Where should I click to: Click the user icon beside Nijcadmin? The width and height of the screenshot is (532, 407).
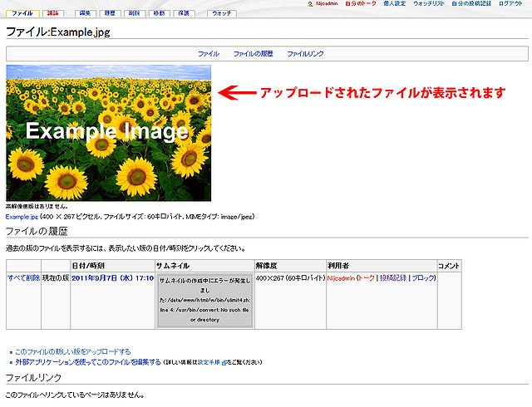[x=310, y=4]
